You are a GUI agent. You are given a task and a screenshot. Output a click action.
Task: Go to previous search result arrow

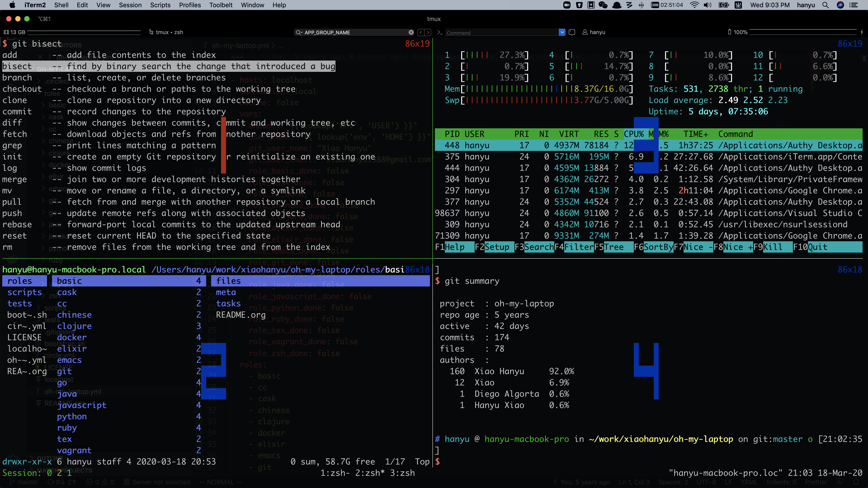click(420, 32)
